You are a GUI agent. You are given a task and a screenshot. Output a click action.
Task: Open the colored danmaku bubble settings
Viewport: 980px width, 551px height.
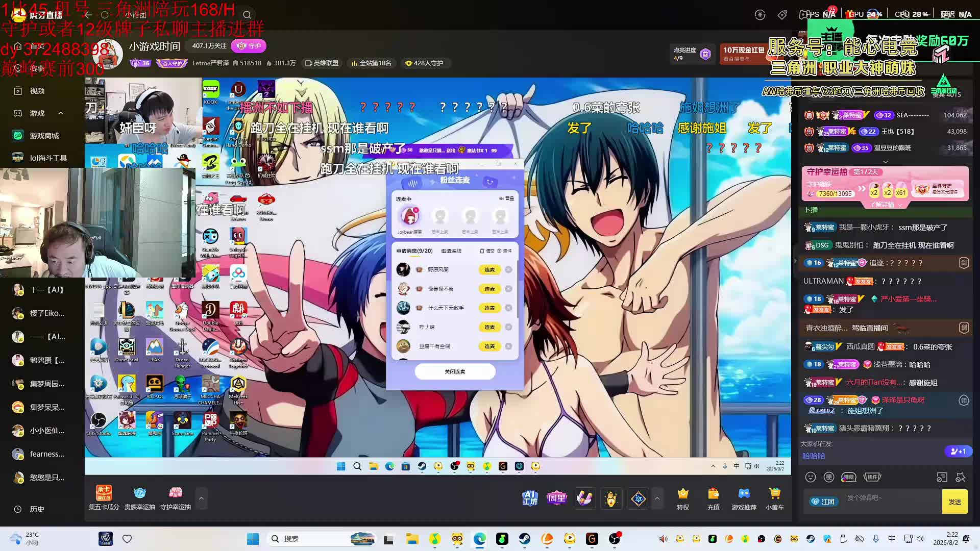click(x=848, y=477)
